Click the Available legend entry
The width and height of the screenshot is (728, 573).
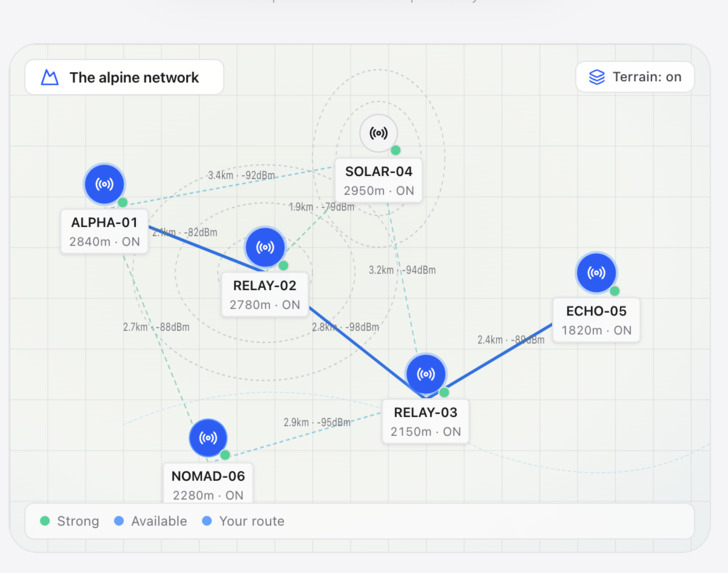click(150, 521)
